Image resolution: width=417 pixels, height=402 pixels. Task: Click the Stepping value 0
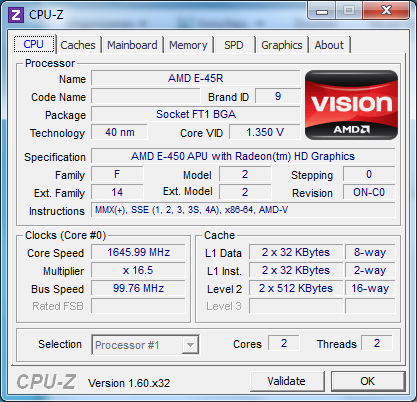point(369,174)
